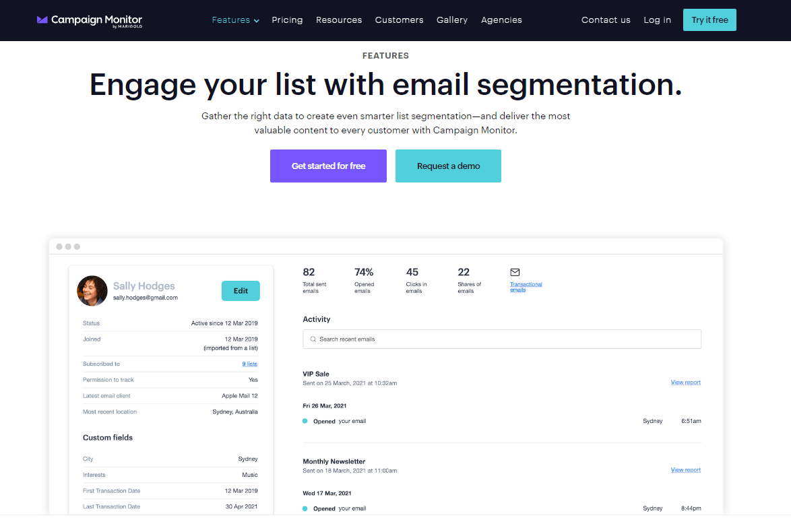
Task: Open the Transactional emails link
Action: tap(526, 287)
